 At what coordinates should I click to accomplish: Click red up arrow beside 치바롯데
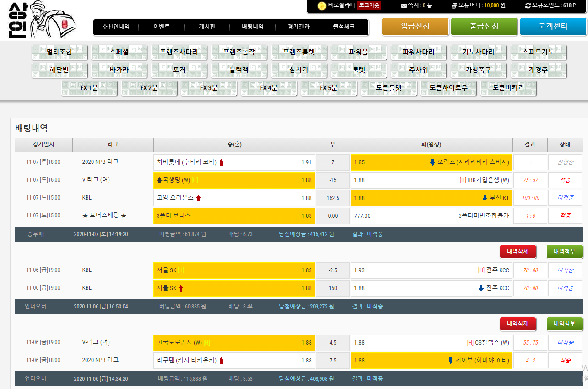coord(222,162)
